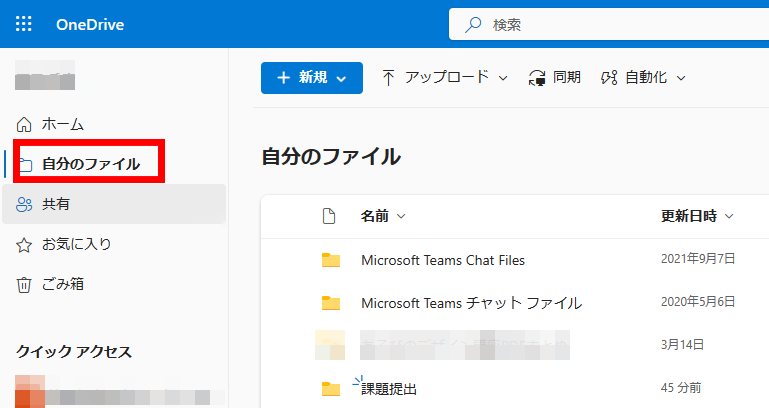The width and height of the screenshot is (769, 408).
Task: Click the automation flow icon
Action: tap(609, 78)
